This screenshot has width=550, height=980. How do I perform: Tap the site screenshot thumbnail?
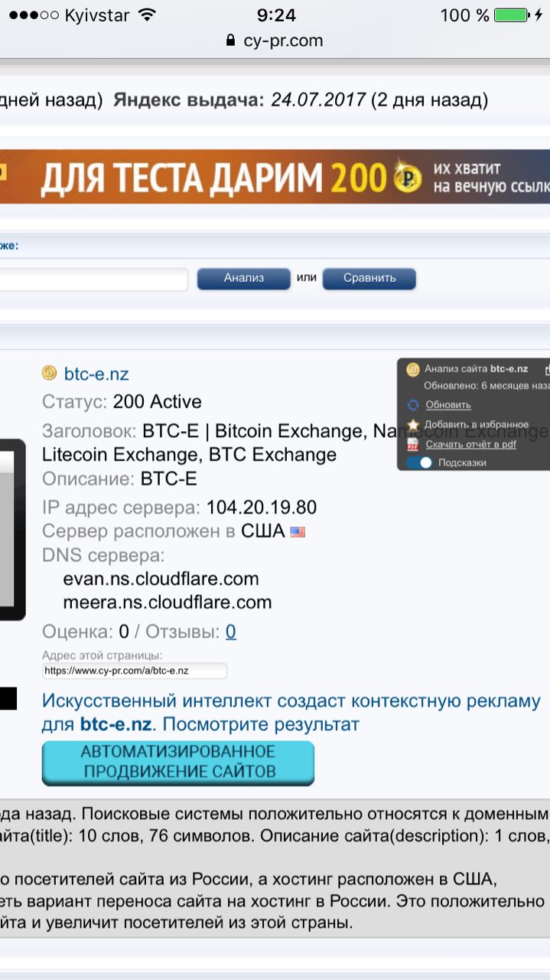(12, 529)
